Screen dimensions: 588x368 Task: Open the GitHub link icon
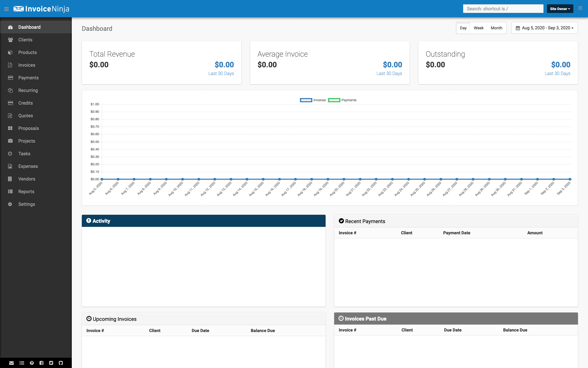pyautogui.click(x=61, y=363)
